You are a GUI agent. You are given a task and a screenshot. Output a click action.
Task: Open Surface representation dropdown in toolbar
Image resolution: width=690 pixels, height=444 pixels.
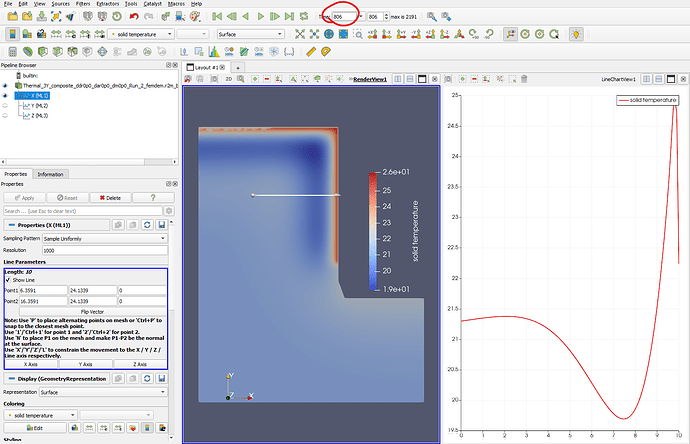pyautogui.click(x=252, y=34)
